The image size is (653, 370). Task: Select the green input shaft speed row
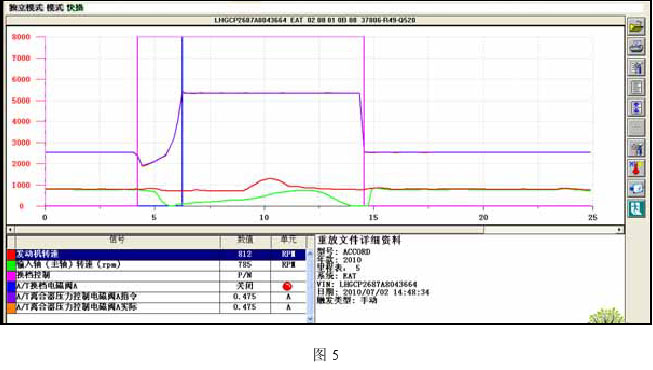coord(156,265)
